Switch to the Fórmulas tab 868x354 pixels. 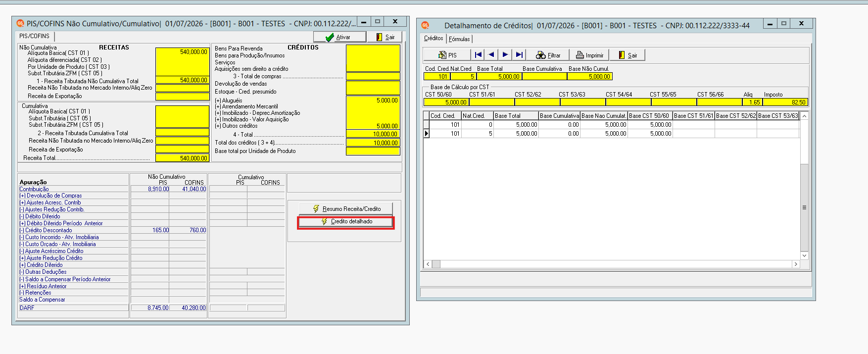pyautogui.click(x=459, y=39)
